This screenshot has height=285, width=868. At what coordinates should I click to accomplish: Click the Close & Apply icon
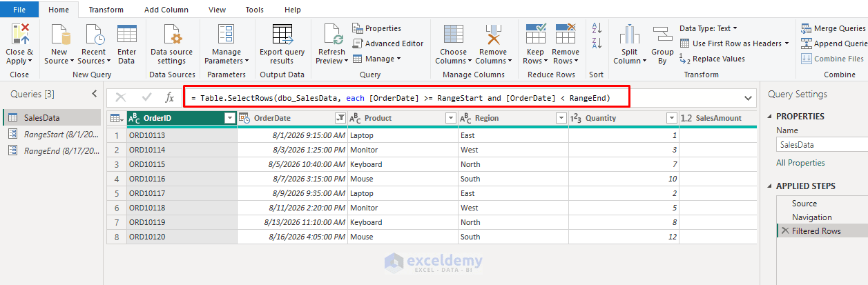20,33
